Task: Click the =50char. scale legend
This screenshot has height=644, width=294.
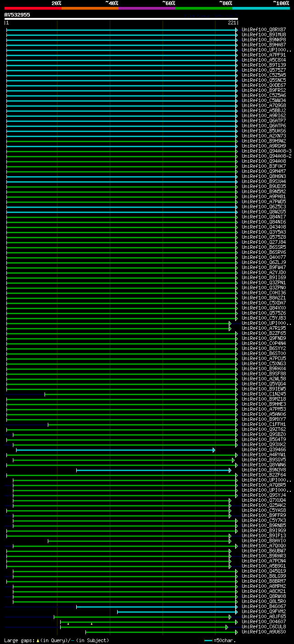Action: click(x=220, y=640)
